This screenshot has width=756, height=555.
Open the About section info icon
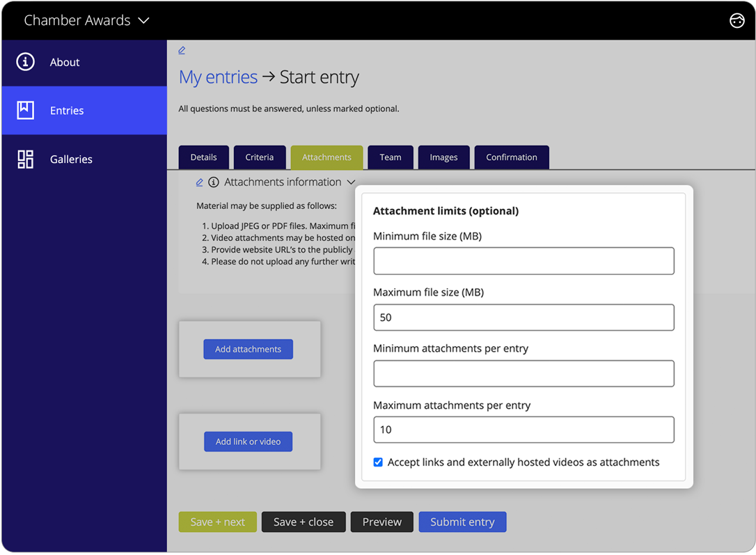pyautogui.click(x=25, y=62)
